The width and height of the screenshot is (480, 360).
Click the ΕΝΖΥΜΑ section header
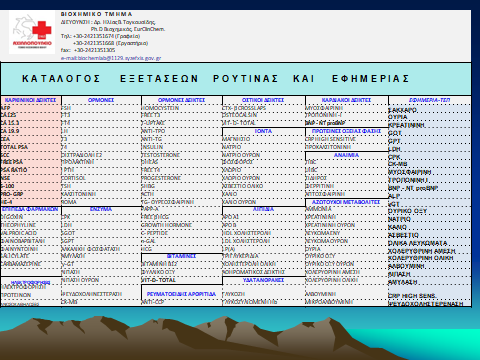pos(101,209)
